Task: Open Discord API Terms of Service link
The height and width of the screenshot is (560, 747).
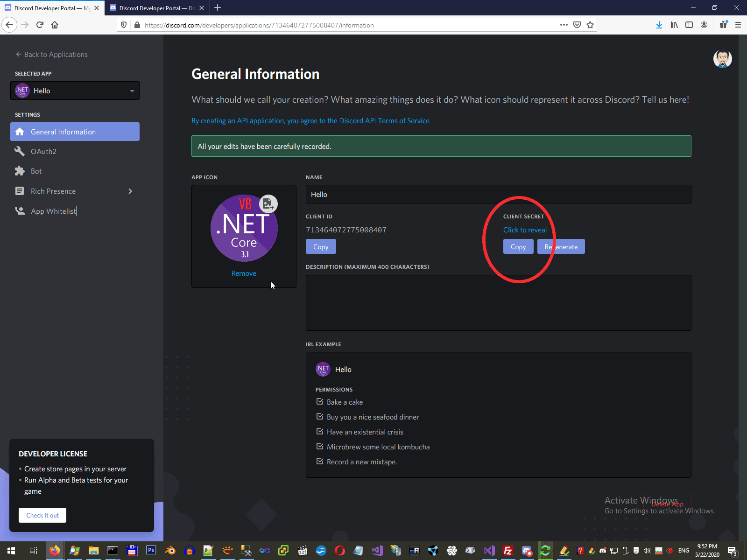Action: [310, 121]
